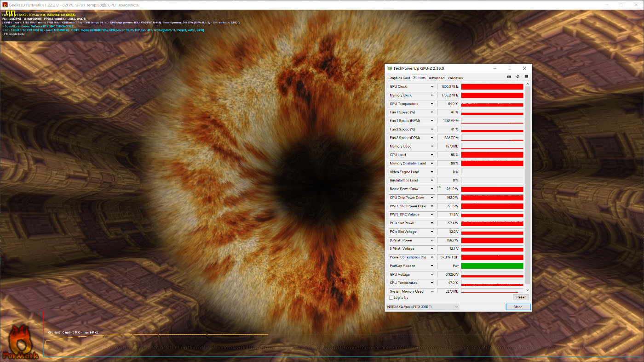Open the PCIe Slot Power dropdown
The height and width of the screenshot is (362, 644).
click(432, 223)
